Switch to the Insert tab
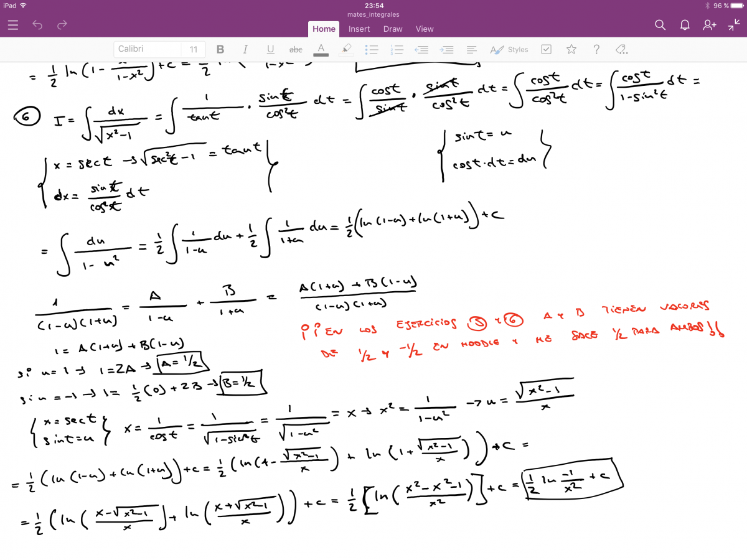The image size is (747, 560). coord(359,29)
